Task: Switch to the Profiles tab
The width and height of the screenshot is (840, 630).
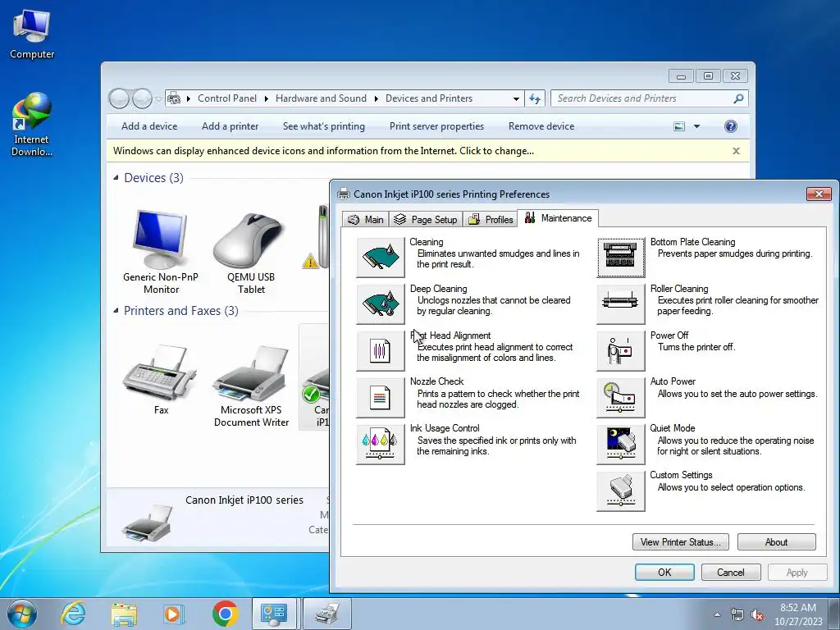Action: (491, 219)
